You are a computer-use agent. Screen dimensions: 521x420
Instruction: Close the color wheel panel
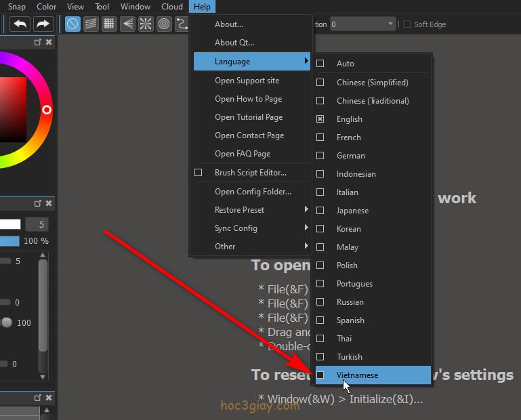pos(49,43)
